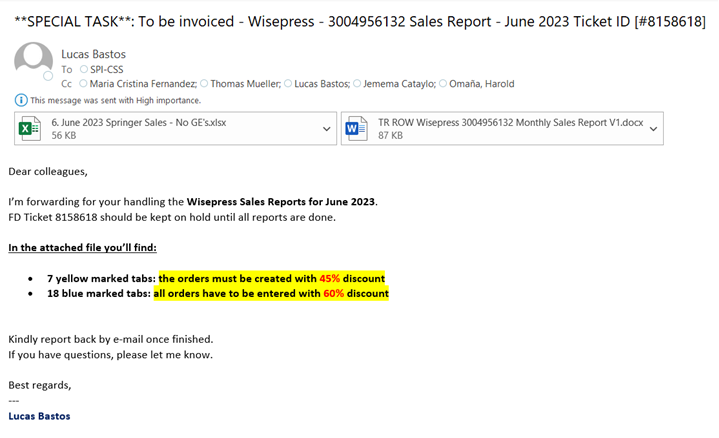
Task: Click recipient SPI-CSS in To line
Action: pyautogui.click(x=106, y=69)
